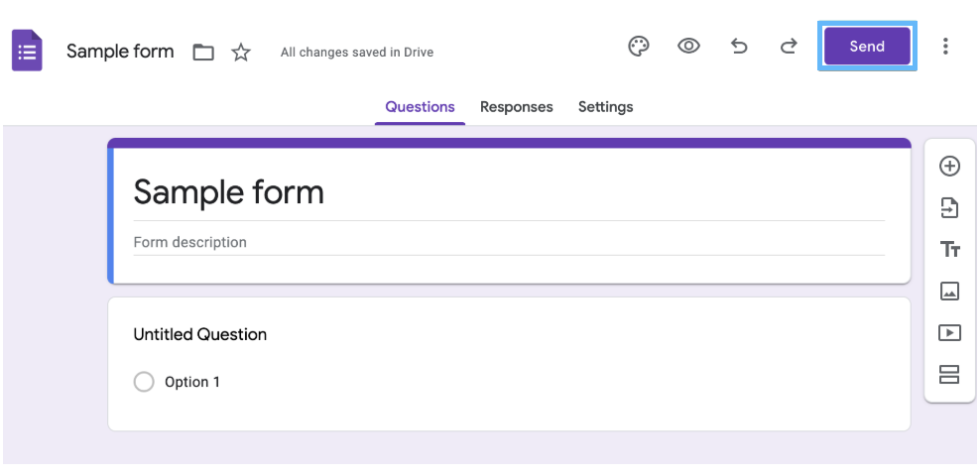
Task: Click the Add section icon
Action: tap(949, 374)
